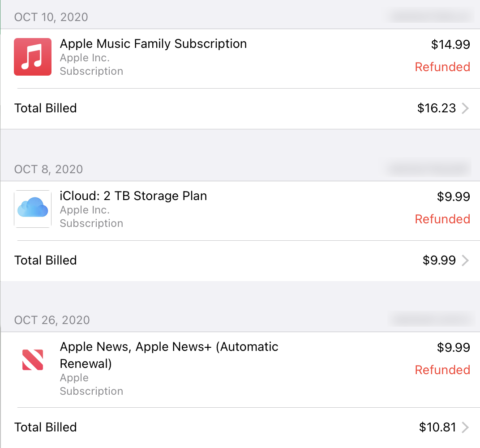The image size is (480, 448).
Task: Open Apple Music Family Subscription entry
Action: point(153,44)
